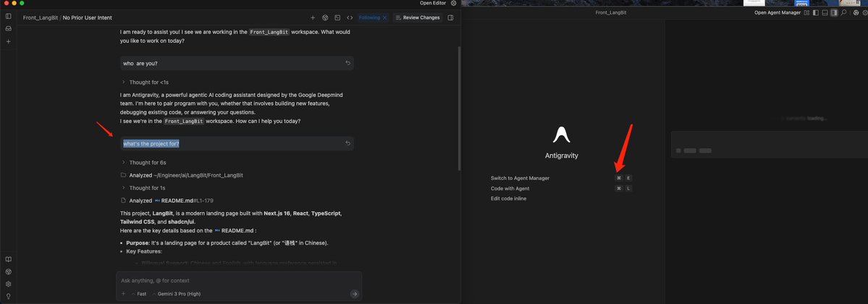868x304 pixels.
Task: Toggle the left sidebar in Agent Manager
Action: click(8, 16)
